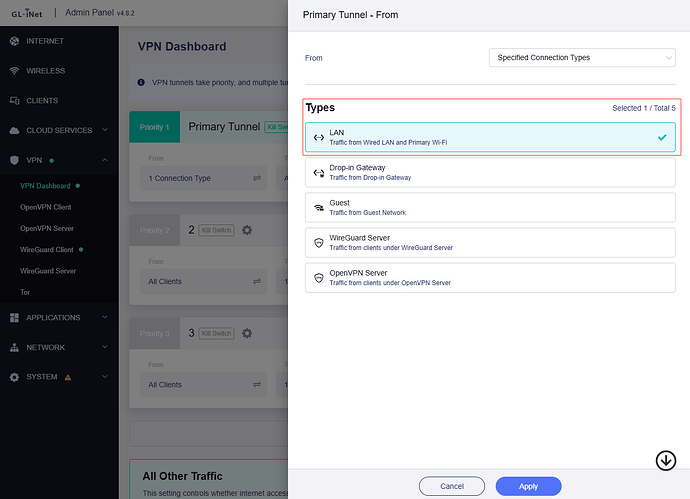Screen dimensions: 690x499
Task: Click the Internet globe icon in sidebar
Action: pyautogui.click(x=15, y=41)
